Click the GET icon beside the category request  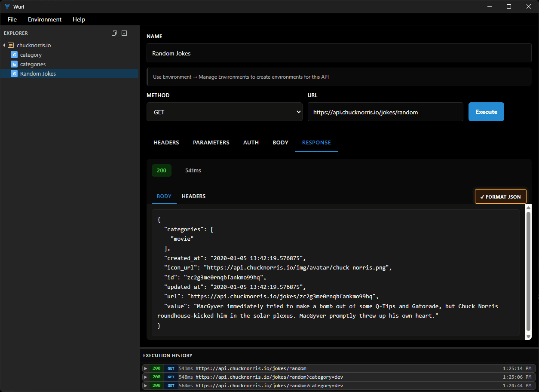[14, 55]
